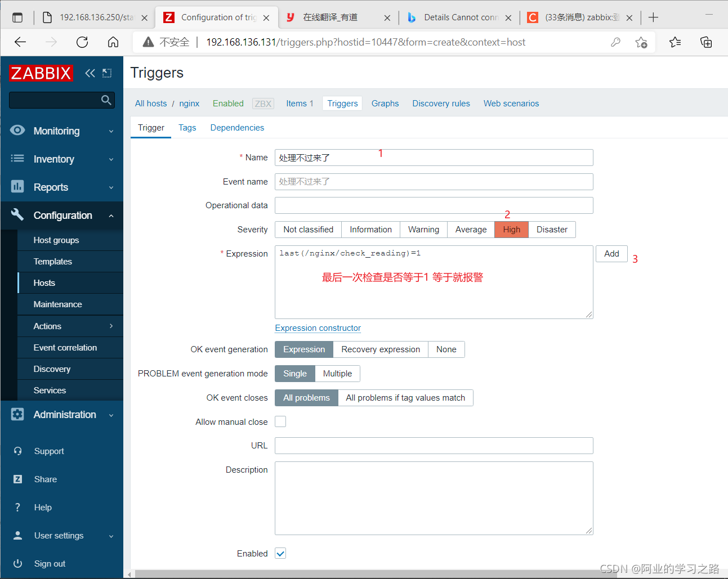The width and height of the screenshot is (728, 579).
Task: Expand the Actions submenu arrow
Action: pyautogui.click(x=111, y=326)
